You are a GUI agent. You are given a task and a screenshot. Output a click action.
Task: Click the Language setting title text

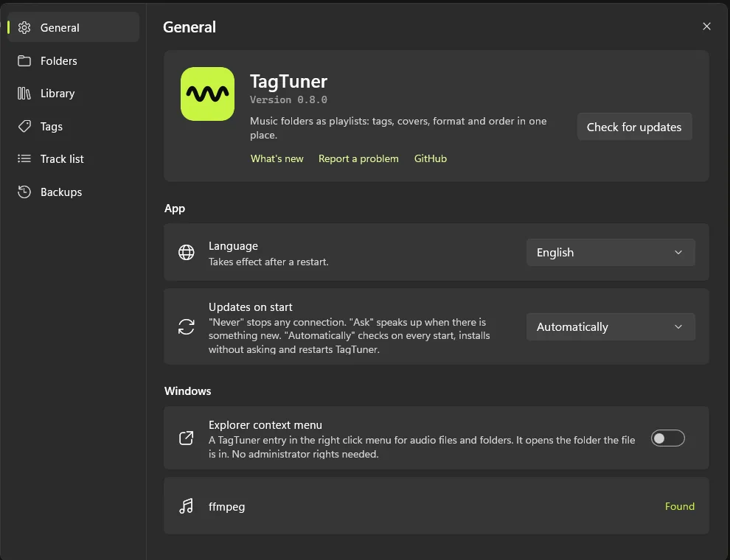(x=233, y=246)
